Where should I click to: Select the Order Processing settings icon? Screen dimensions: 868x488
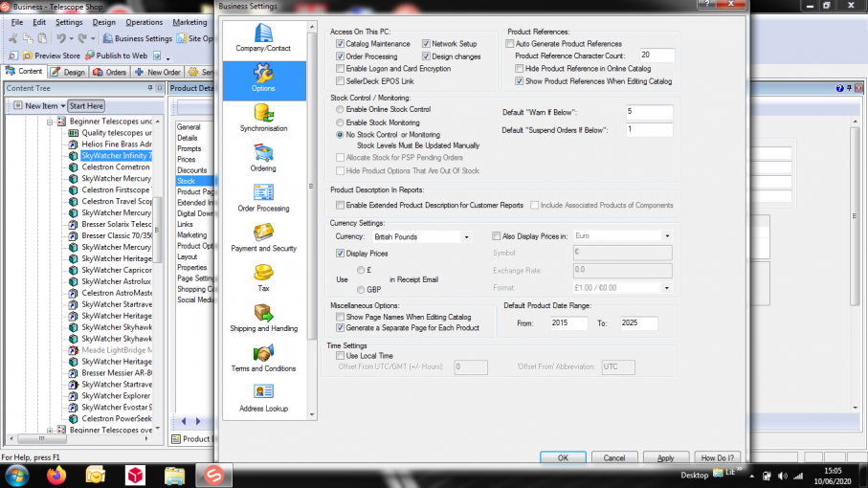(x=263, y=194)
